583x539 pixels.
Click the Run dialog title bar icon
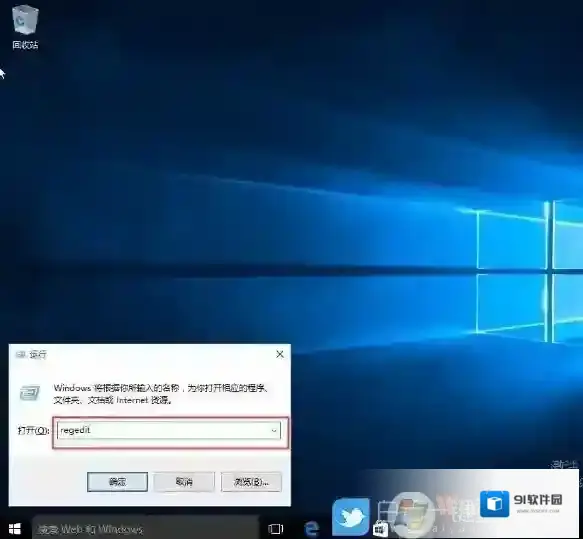[x=20, y=355]
